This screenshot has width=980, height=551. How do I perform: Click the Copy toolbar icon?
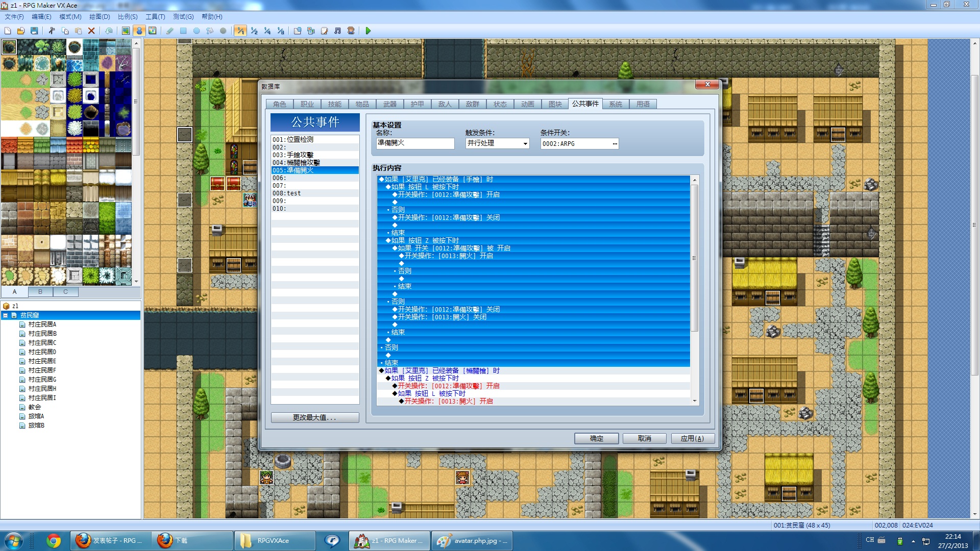(65, 31)
